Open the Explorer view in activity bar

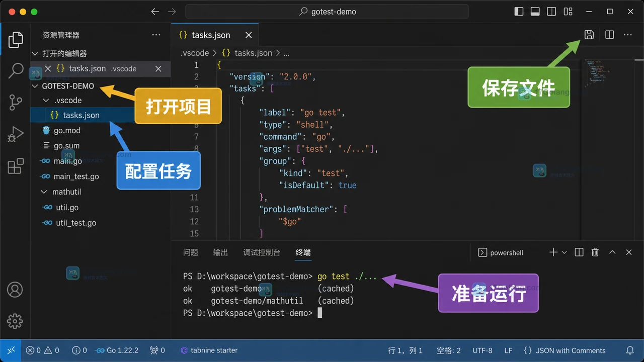pyautogui.click(x=16, y=40)
